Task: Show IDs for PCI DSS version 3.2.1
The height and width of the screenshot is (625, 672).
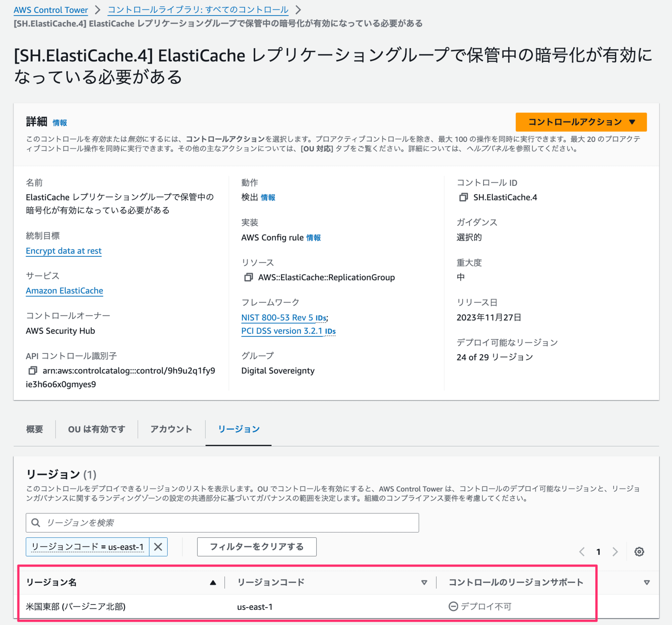Action: click(330, 331)
